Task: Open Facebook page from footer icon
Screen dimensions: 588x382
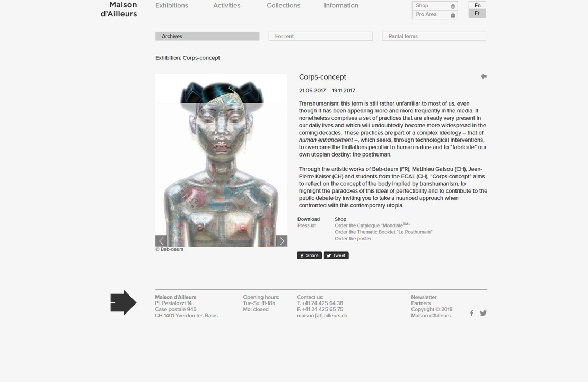Action: coord(472,313)
